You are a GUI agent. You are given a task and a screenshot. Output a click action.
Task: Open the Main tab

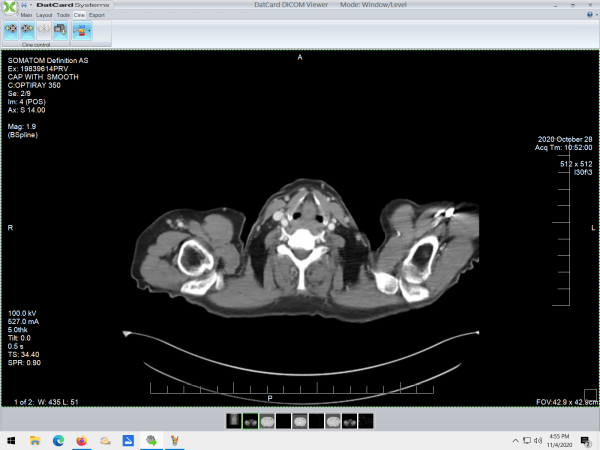coord(26,16)
